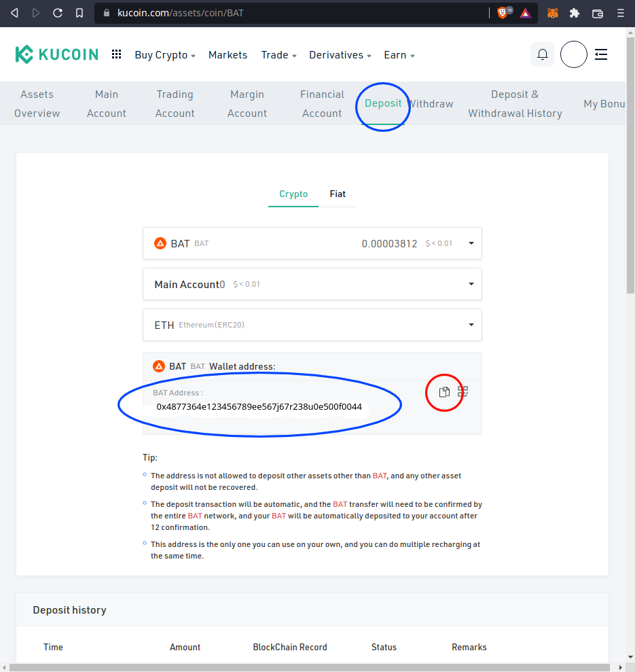Click the Amount column header

pos(185,647)
